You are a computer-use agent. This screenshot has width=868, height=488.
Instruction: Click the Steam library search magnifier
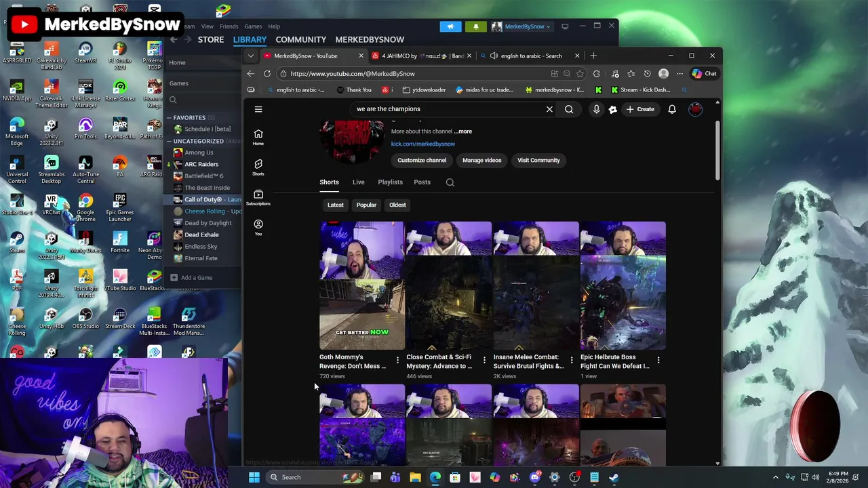click(x=173, y=100)
